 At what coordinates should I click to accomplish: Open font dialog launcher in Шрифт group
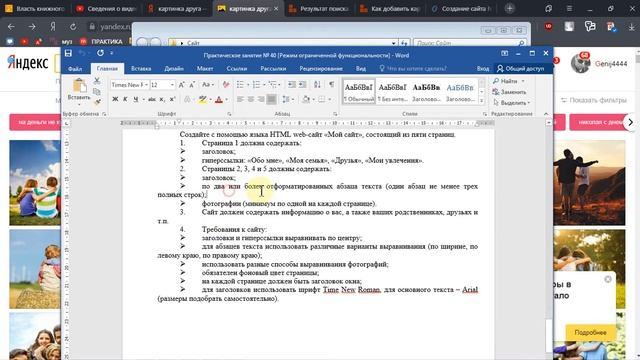(x=229, y=114)
